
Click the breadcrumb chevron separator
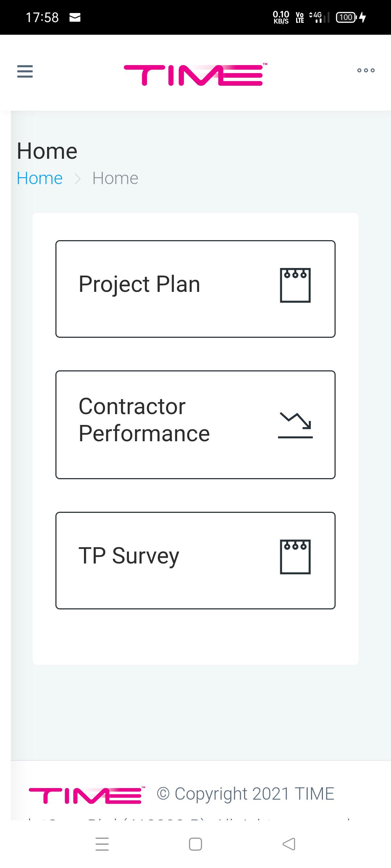[77, 179]
